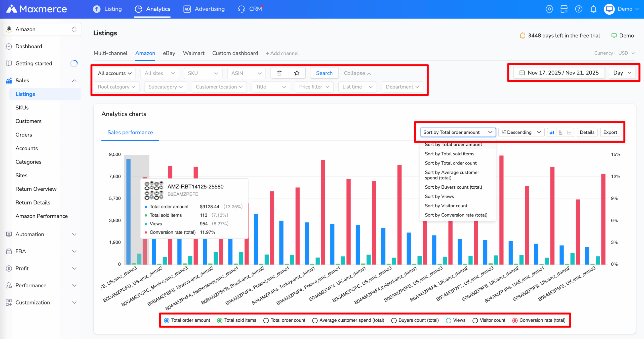This screenshot has height=339, width=644.
Task: Switch to the eBay channel tab
Action: (169, 53)
